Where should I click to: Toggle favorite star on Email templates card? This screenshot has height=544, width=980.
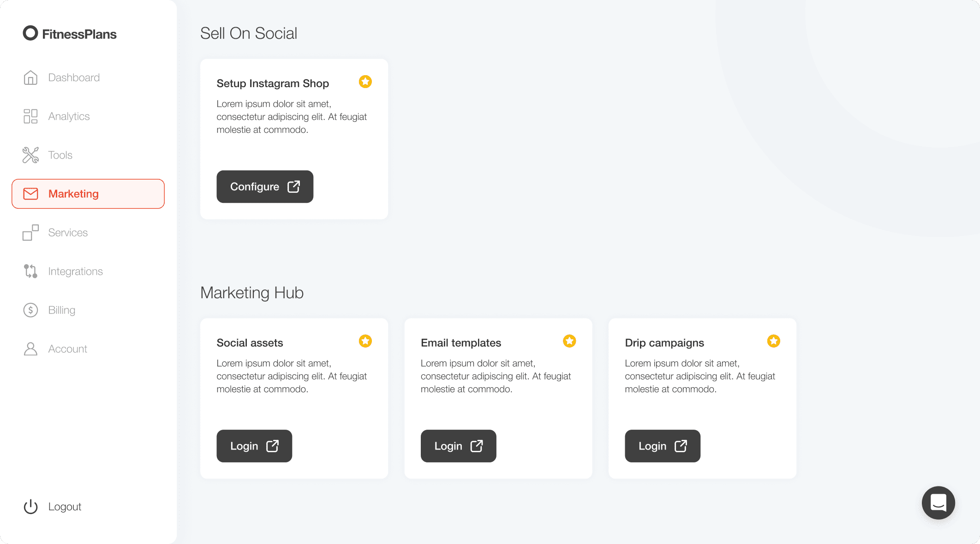(x=569, y=341)
